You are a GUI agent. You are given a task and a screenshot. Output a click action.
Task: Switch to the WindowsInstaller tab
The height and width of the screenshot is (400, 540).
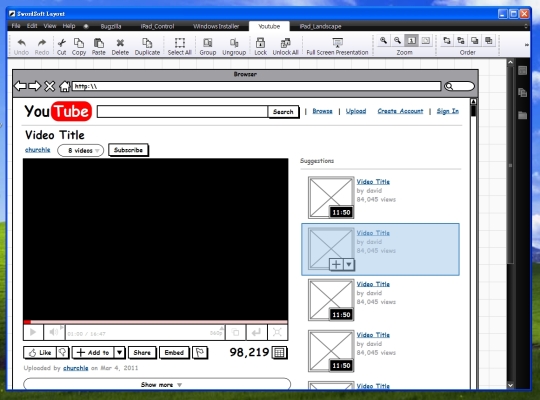pyautogui.click(x=216, y=26)
